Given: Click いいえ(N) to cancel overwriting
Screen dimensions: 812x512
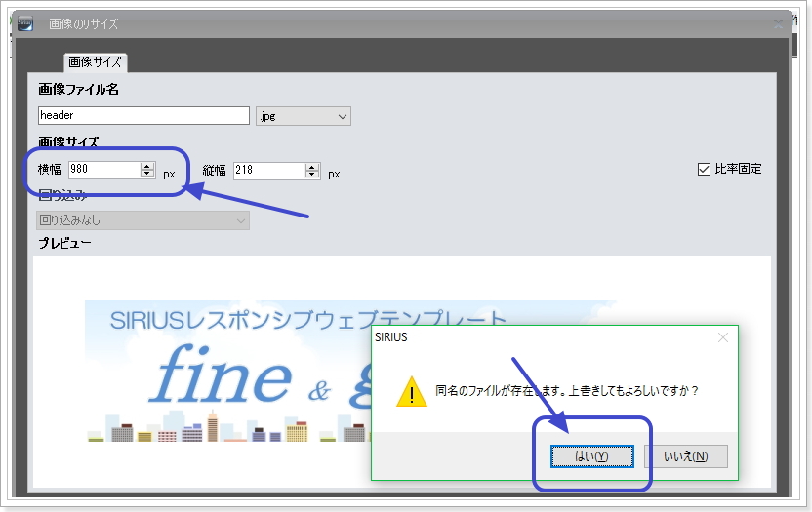Looking at the screenshot, I should [686, 456].
